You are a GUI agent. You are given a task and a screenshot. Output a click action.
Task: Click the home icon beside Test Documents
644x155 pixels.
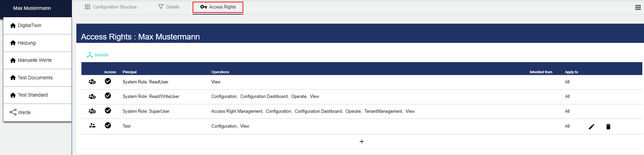click(13, 78)
